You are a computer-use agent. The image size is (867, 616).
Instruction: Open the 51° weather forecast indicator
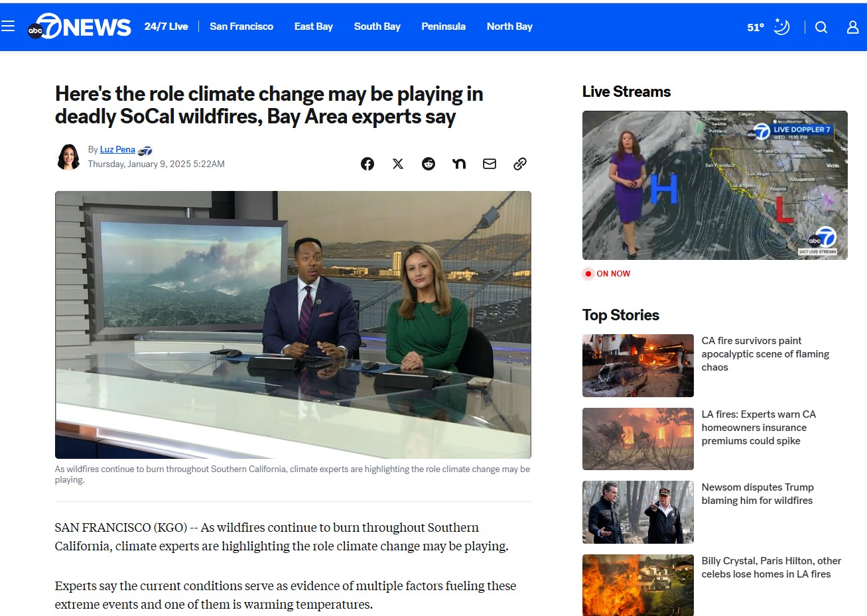pos(767,27)
